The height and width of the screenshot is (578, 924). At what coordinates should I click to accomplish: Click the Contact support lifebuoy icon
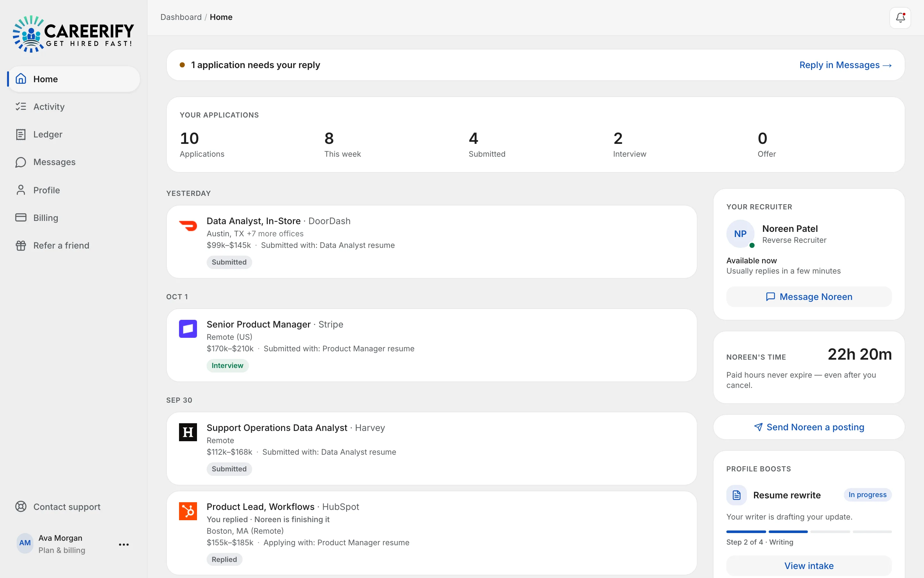point(21,506)
